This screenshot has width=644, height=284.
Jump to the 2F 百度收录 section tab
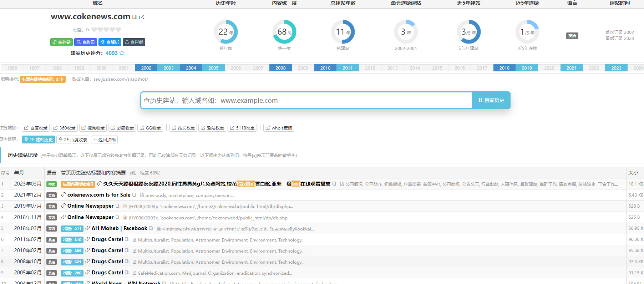(x=73, y=140)
